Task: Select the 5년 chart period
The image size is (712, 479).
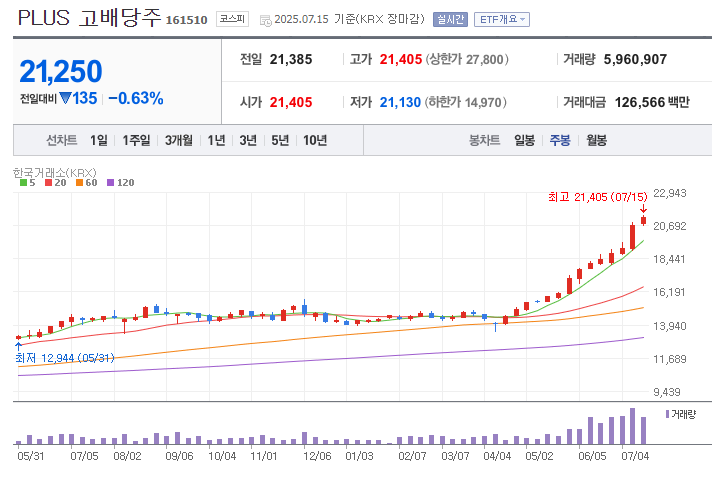Action: click(280, 140)
